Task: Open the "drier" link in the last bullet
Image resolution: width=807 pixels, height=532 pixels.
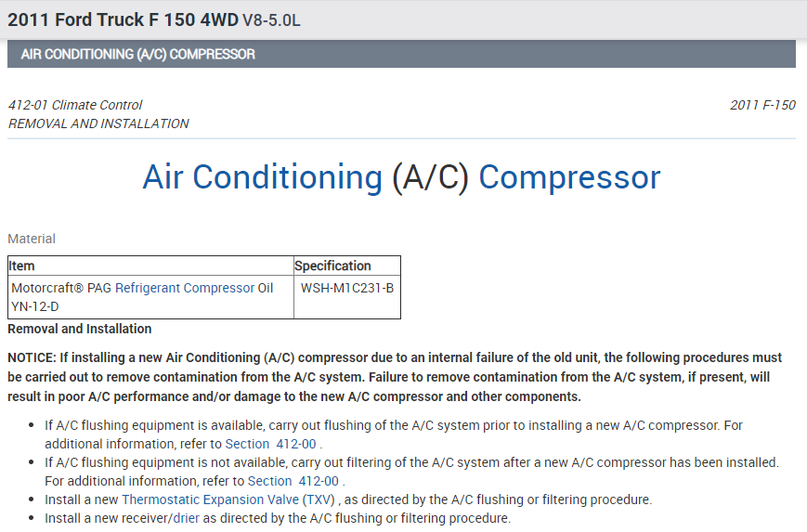Action: pos(186,518)
